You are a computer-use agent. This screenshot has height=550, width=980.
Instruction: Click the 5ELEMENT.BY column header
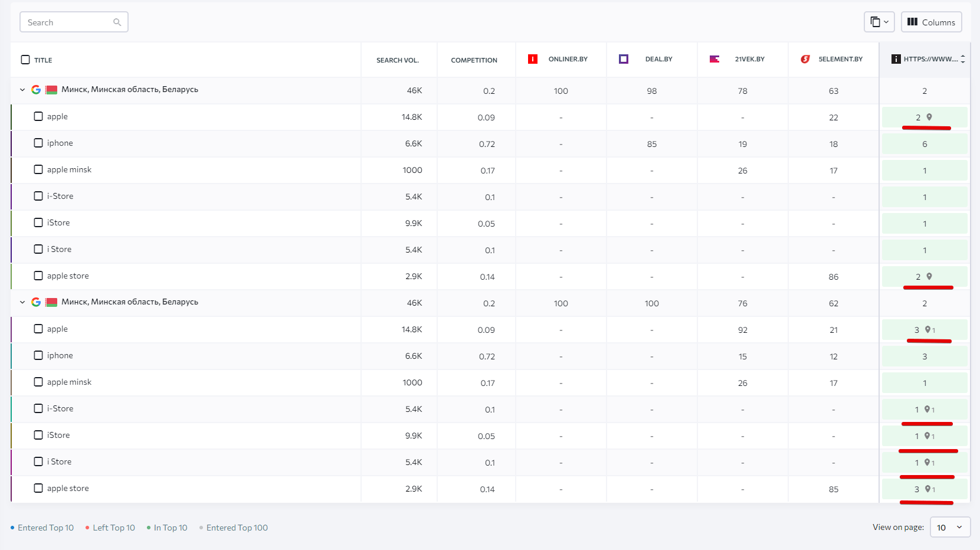[x=840, y=59]
